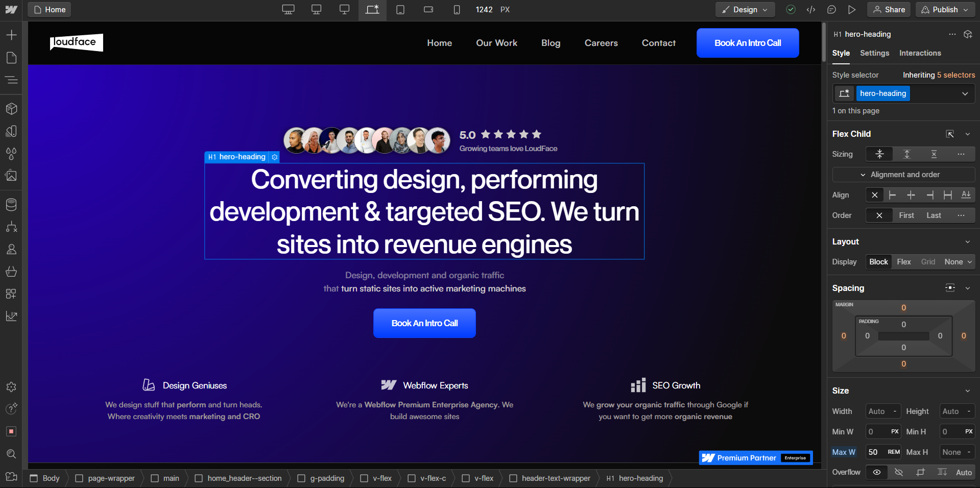Open the Logic flows panel
The height and width of the screenshot is (488, 980).
(11, 227)
